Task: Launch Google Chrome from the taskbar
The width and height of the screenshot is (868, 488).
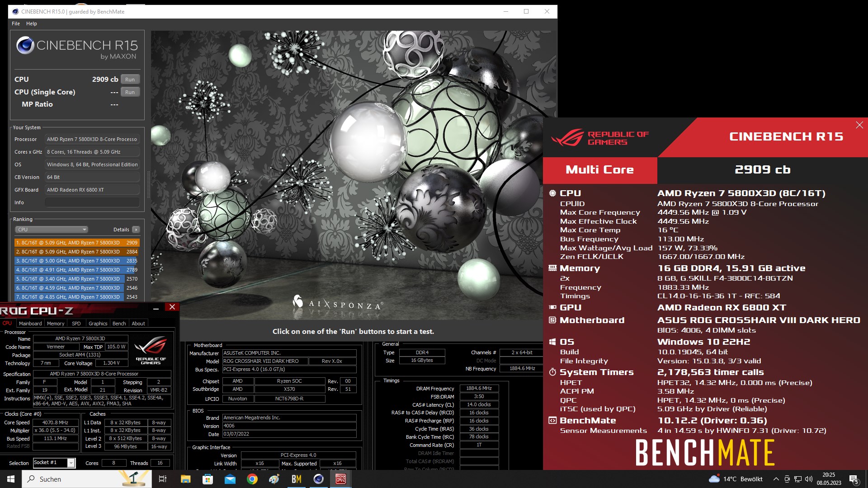Action: point(252,479)
